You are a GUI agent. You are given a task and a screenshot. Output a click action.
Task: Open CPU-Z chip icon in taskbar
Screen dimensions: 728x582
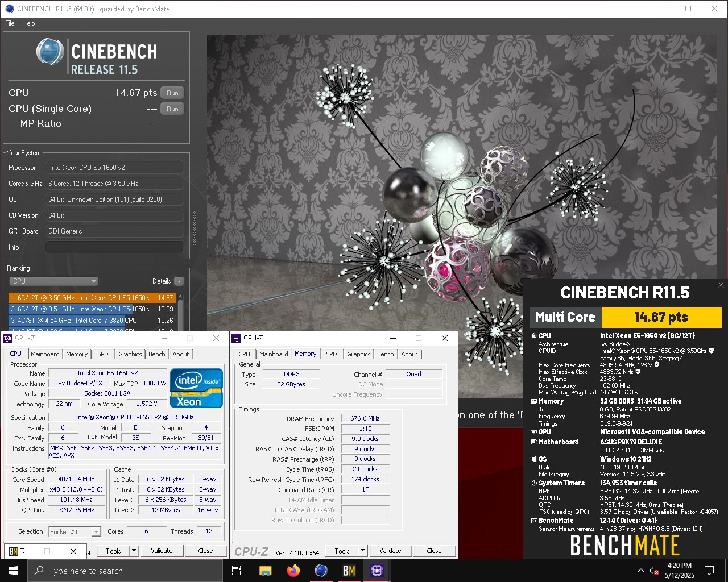point(377,571)
